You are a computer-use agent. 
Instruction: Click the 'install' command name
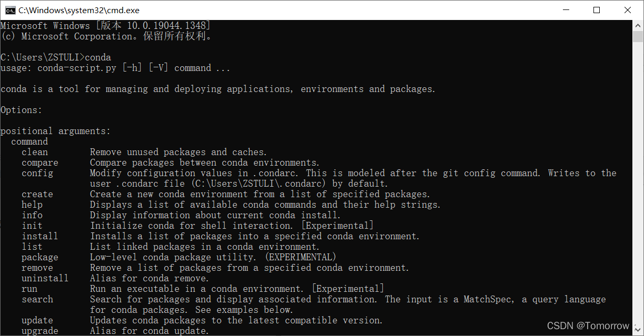[x=40, y=236]
